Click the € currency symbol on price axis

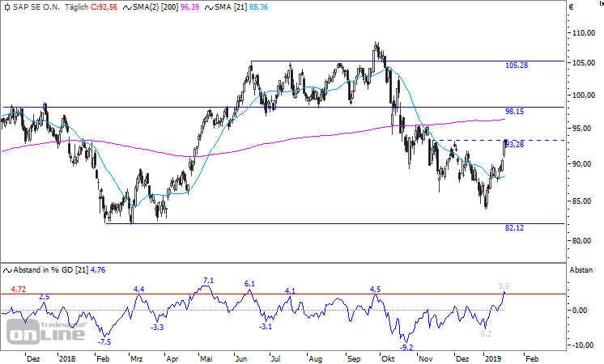572,7
